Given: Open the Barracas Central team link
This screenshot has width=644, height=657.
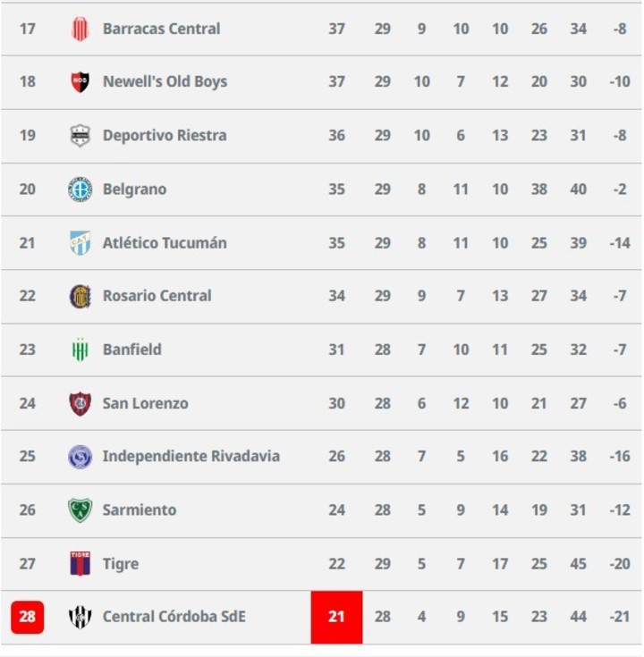Looking at the screenshot, I should (161, 29).
